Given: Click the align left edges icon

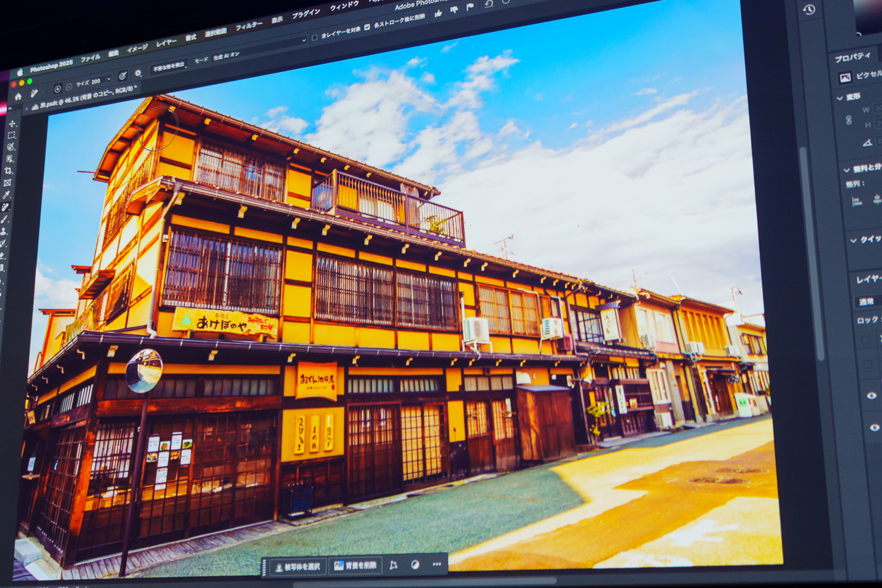Looking at the screenshot, I should point(857,202).
